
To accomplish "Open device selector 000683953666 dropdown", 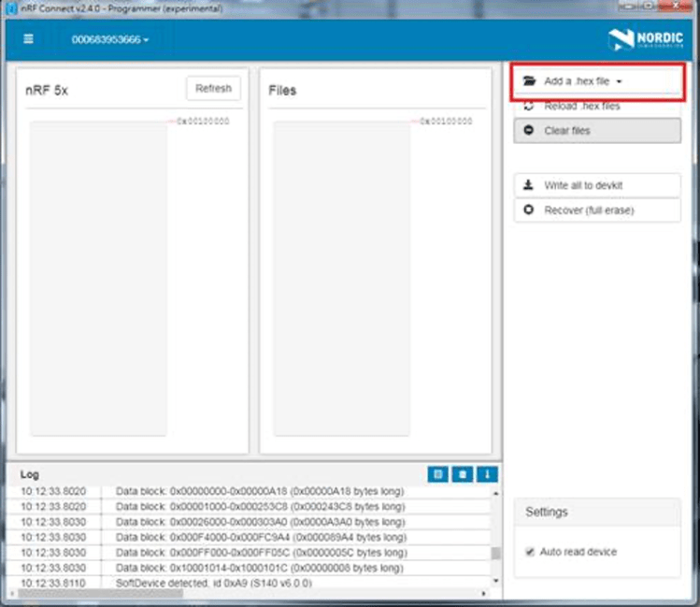I will pos(110,40).
